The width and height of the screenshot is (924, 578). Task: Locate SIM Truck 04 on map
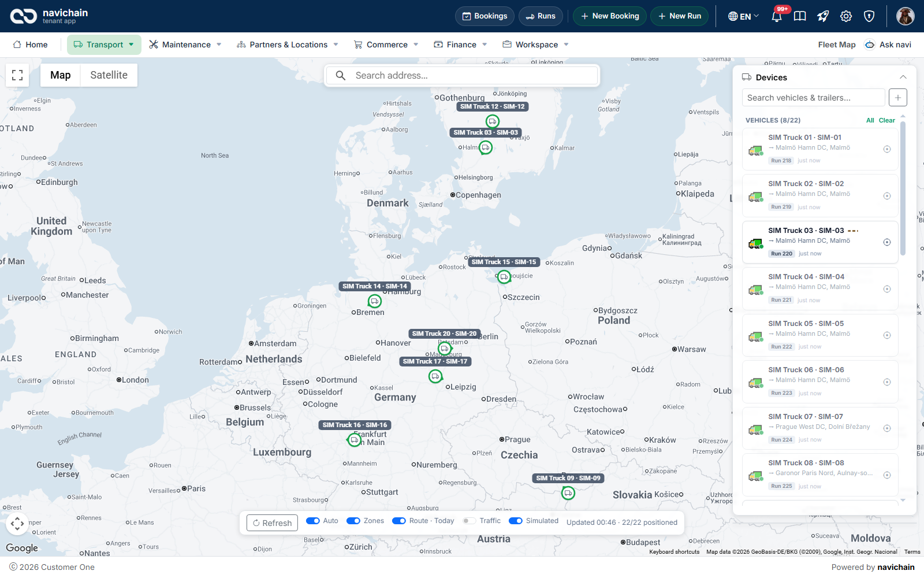(x=887, y=289)
